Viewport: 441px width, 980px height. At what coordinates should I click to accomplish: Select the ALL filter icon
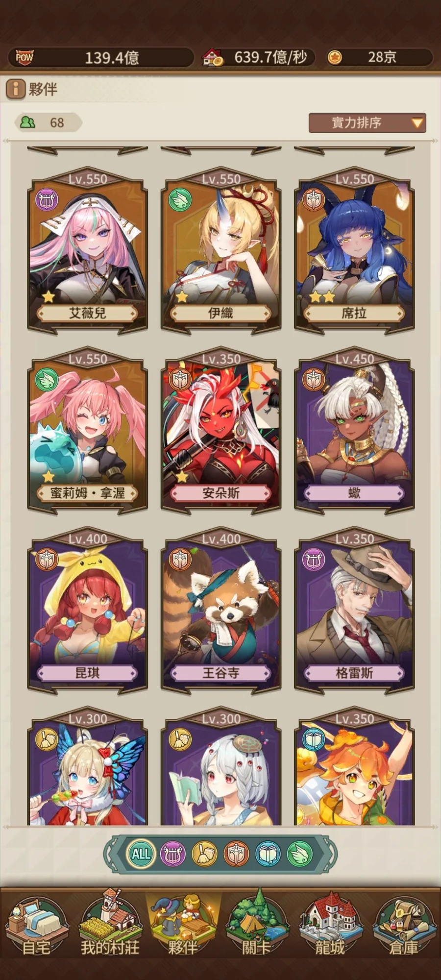(141, 854)
